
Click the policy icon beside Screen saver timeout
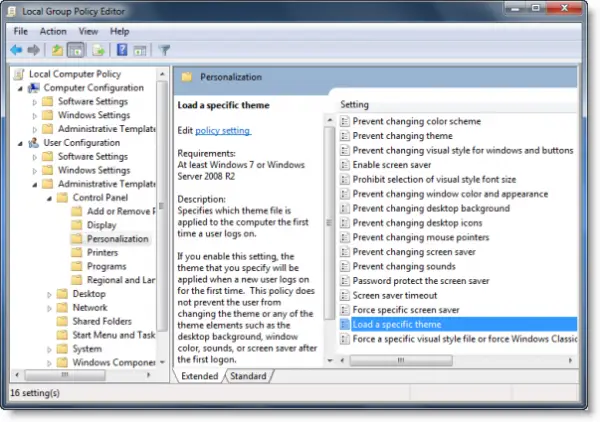pos(345,295)
